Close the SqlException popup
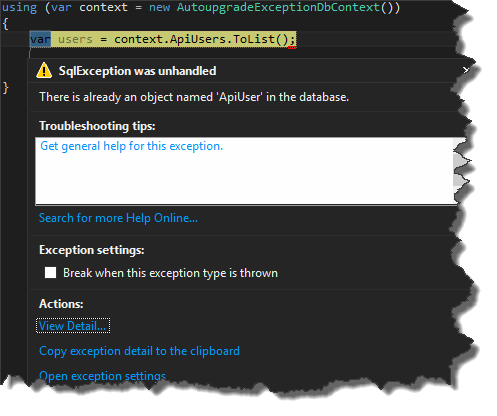Viewport: 497px width, 416px height. coord(466,70)
